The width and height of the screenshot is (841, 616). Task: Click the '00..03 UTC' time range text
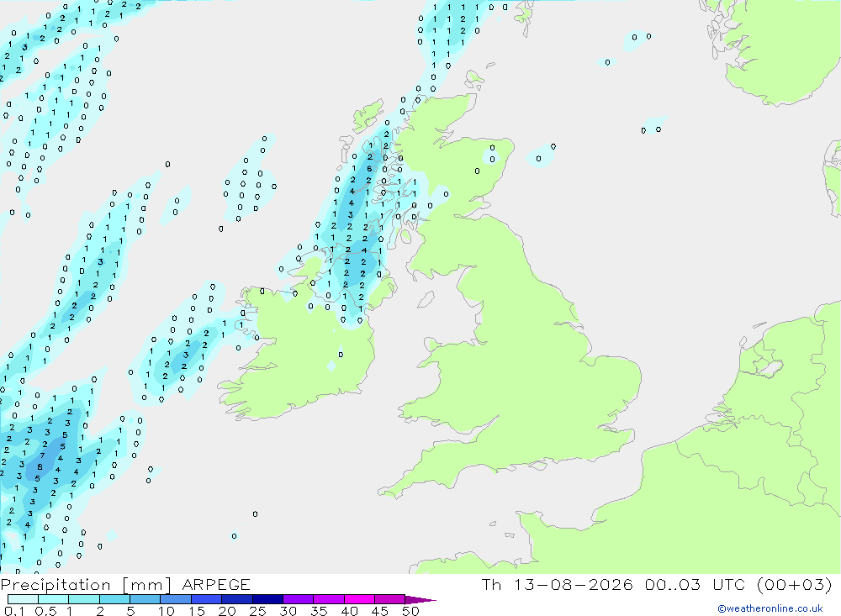pyautogui.click(x=696, y=584)
